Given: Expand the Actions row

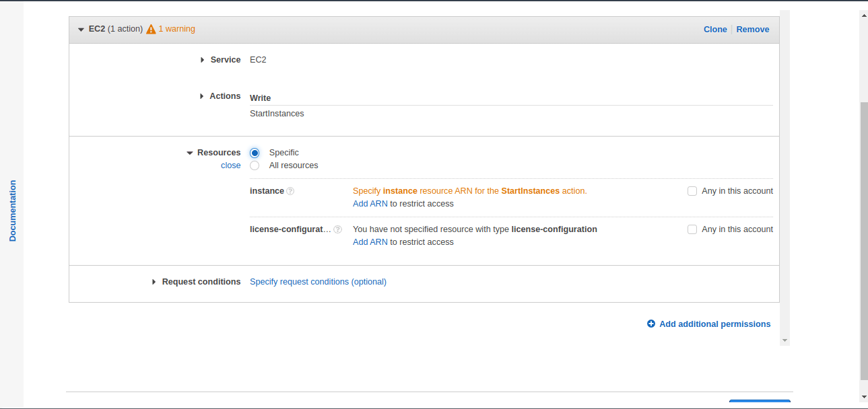Looking at the screenshot, I should tap(201, 96).
